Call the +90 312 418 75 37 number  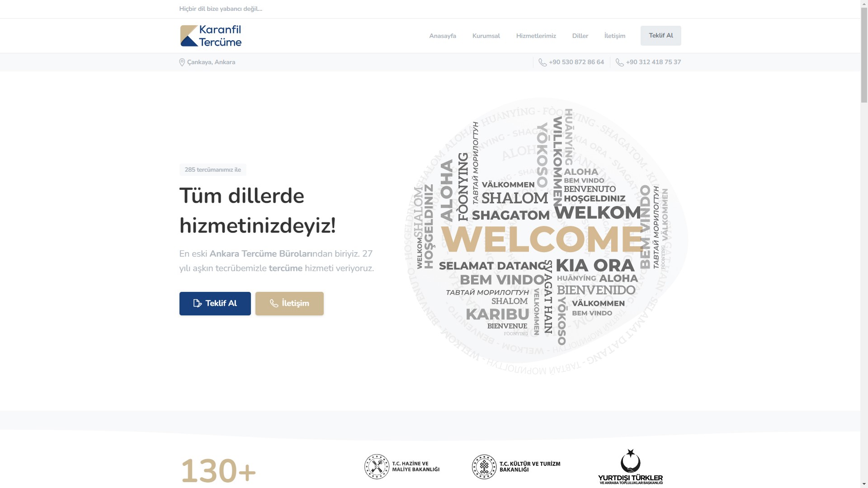[x=653, y=62]
